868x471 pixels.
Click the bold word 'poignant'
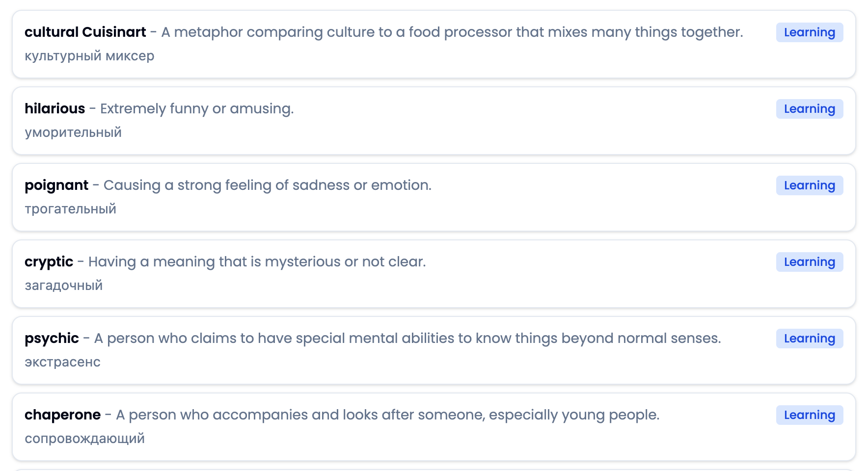click(x=56, y=185)
